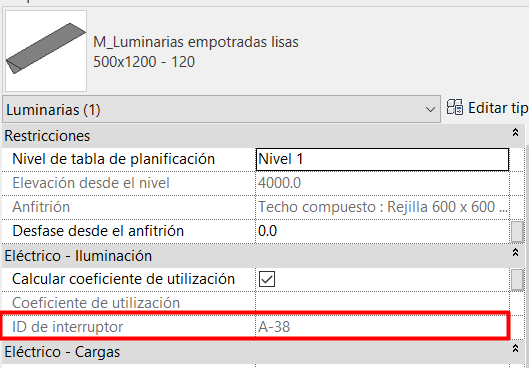Screen dimensions: 529x368
Task: Click the Desfase desde el anfitrión value
Action: (x=382, y=231)
